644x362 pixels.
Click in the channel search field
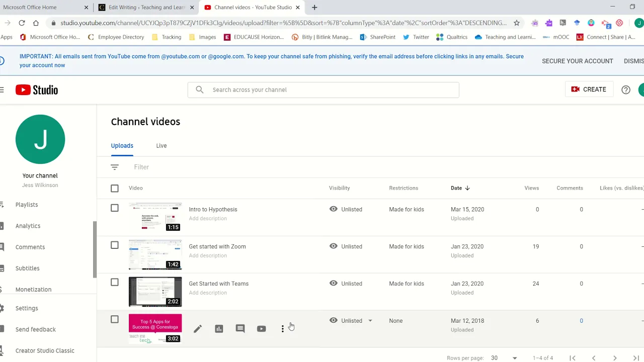(x=323, y=89)
